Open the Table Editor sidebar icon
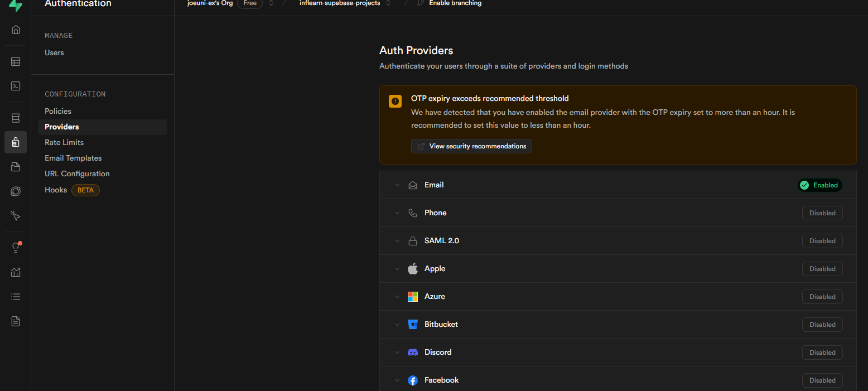The width and height of the screenshot is (868, 391). coord(16,62)
